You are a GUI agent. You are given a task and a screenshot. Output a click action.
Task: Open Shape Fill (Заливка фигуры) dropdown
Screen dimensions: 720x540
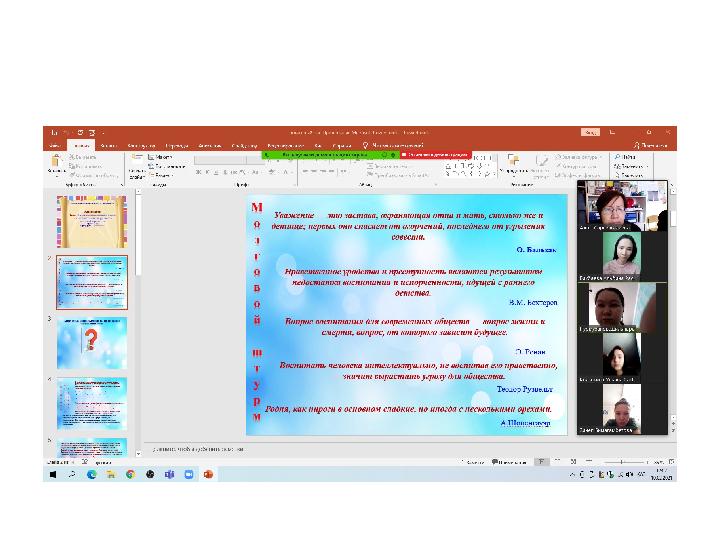click(x=579, y=157)
